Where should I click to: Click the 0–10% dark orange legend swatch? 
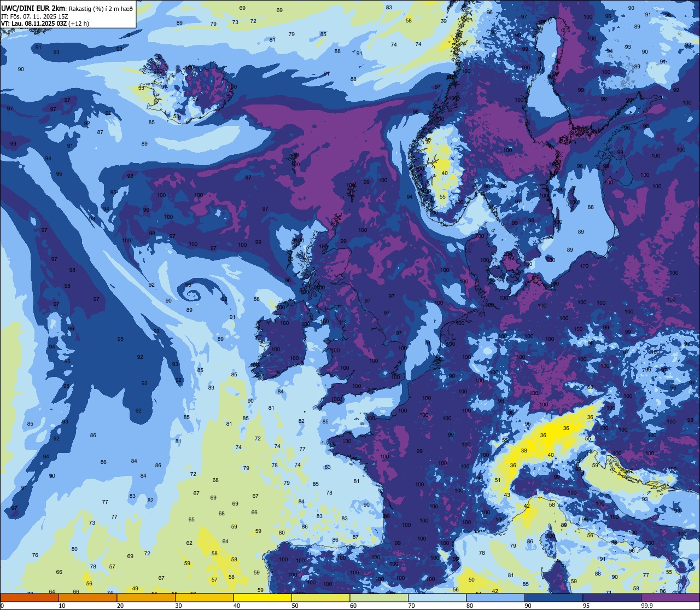tap(30, 597)
